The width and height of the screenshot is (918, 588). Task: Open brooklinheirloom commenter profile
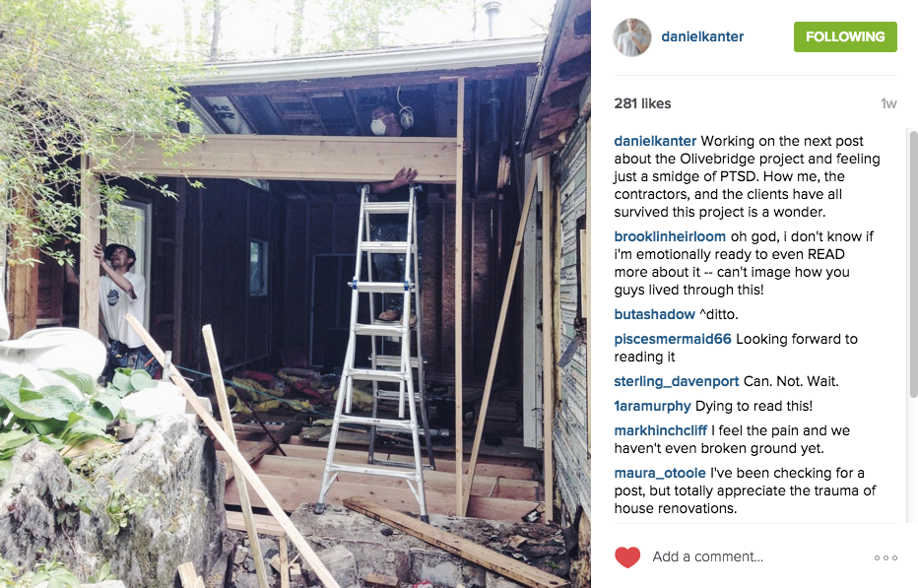pos(670,236)
